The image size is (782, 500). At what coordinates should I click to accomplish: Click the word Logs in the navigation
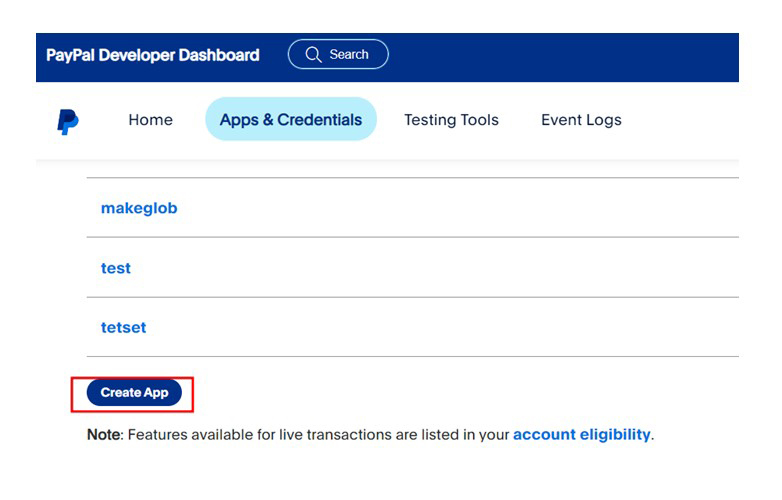(604, 120)
